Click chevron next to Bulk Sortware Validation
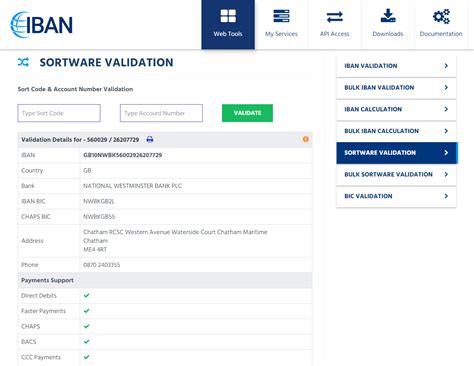The height and width of the screenshot is (366, 474). click(446, 174)
